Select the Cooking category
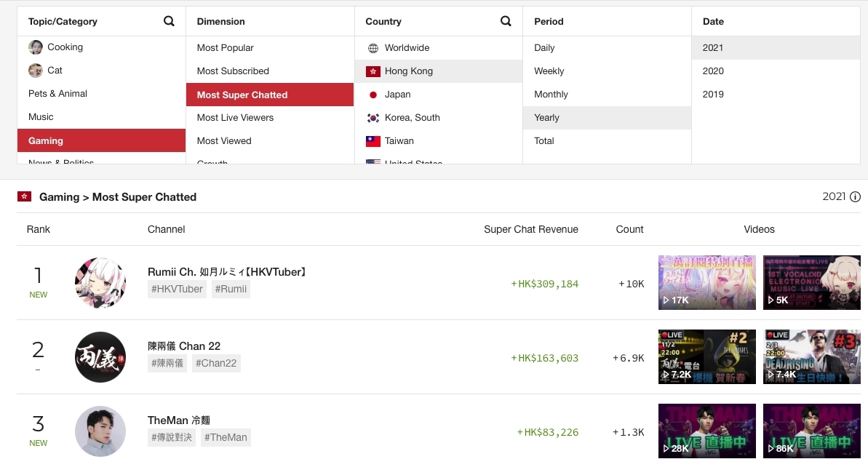Image resolution: width=868 pixels, height=467 pixels. (x=66, y=47)
